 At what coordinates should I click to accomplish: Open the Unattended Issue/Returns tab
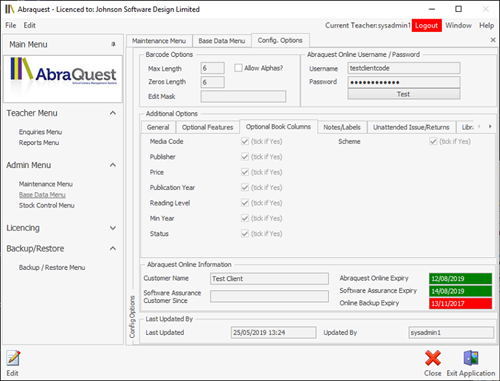[x=411, y=127]
